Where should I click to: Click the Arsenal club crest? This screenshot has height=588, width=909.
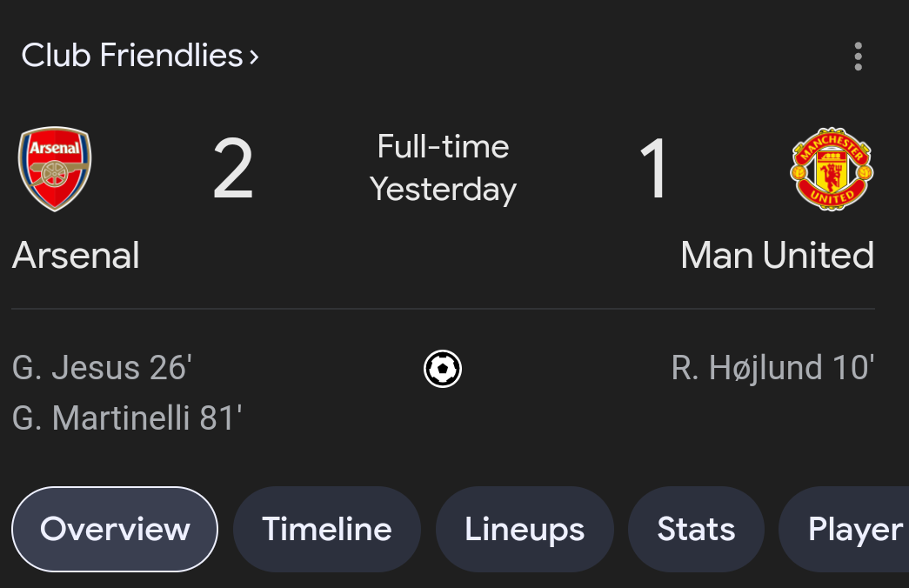[55, 169]
